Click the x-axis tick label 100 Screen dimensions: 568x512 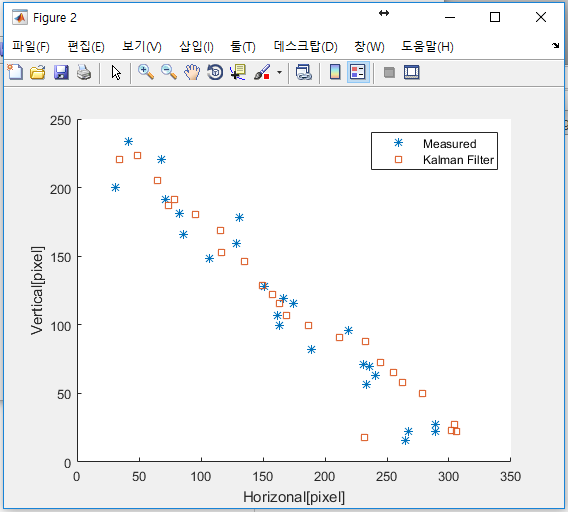(201, 476)
